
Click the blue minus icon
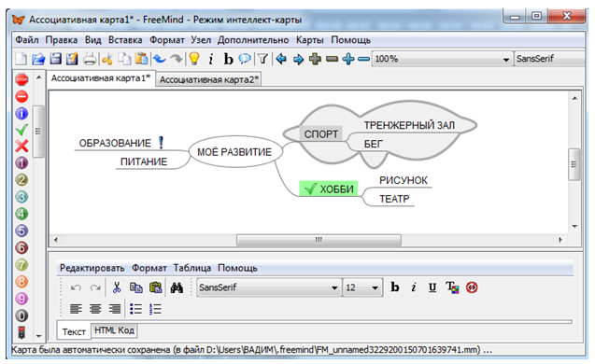pyautogui.click(x=363, y=59)
